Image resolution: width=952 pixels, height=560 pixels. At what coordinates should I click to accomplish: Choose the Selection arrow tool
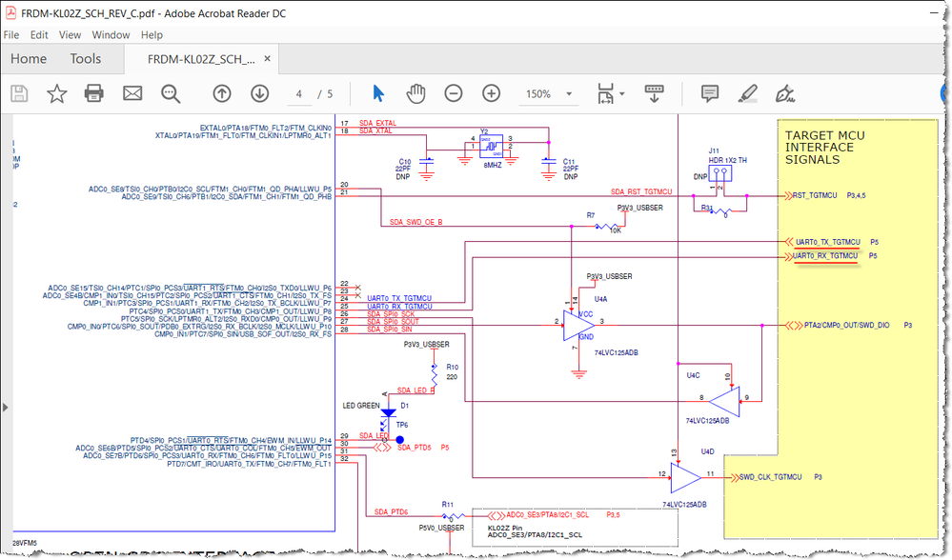pyautogui.click(x=378, y=93)
